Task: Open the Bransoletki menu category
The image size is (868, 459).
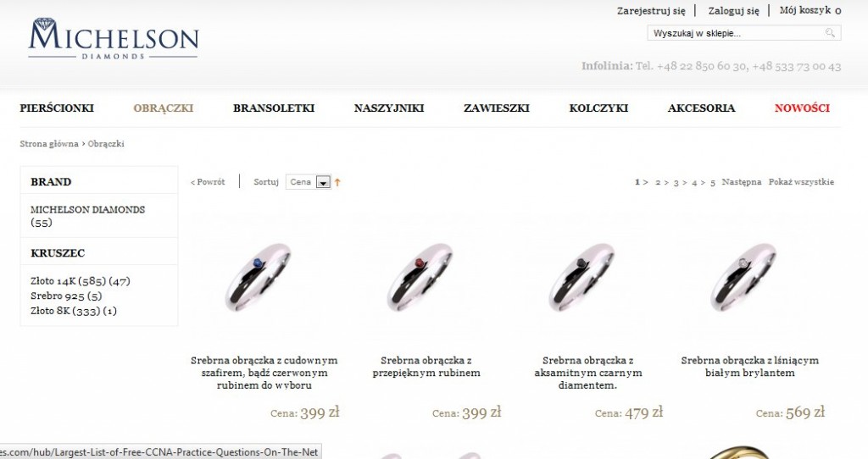Action: coord(274,108)
